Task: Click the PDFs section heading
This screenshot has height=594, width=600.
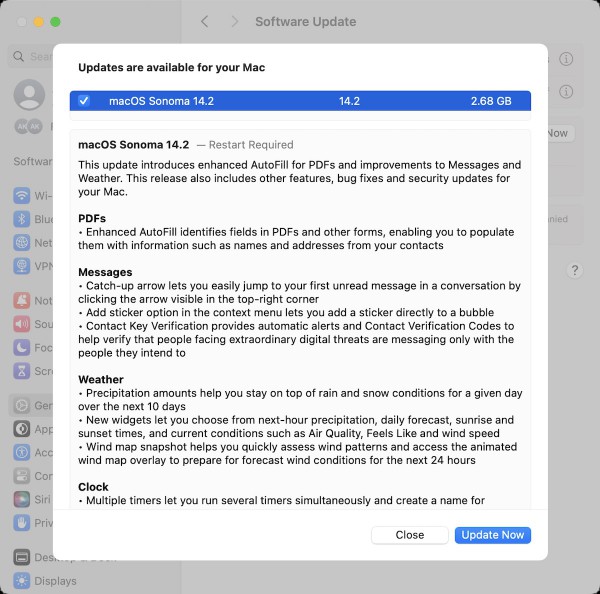Action: pos(92,218)
